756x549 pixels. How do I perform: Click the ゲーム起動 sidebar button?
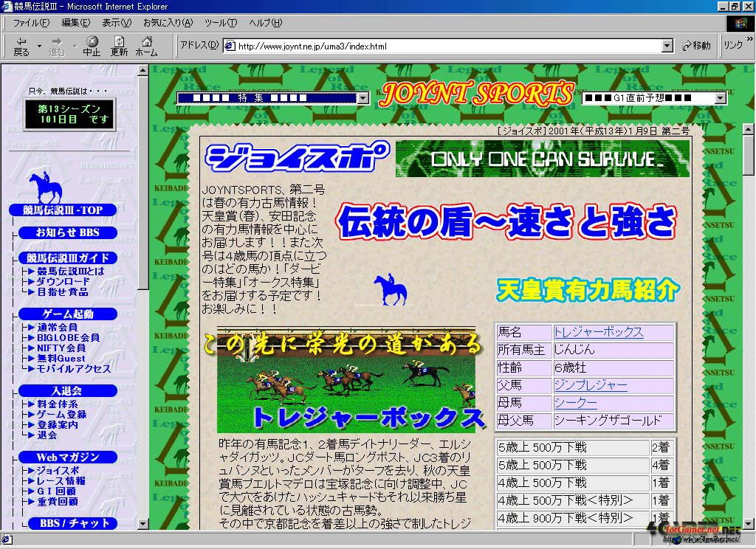[67, 314]
